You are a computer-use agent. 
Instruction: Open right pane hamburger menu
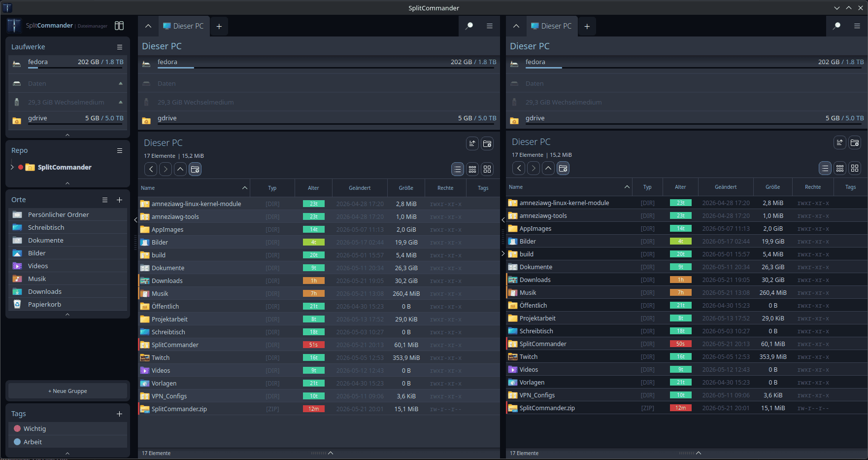click(857, 26)
